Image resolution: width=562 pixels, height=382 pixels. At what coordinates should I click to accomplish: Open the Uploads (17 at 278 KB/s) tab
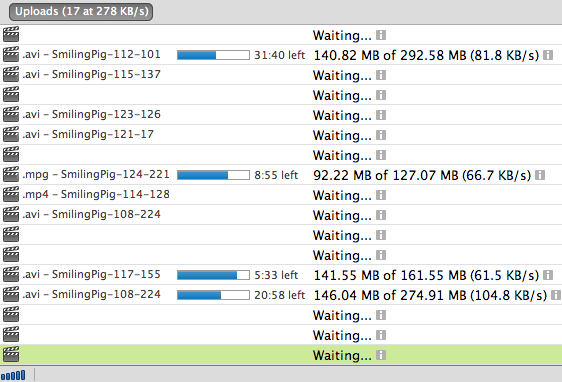pyautogui.click(x=81, y=11)
